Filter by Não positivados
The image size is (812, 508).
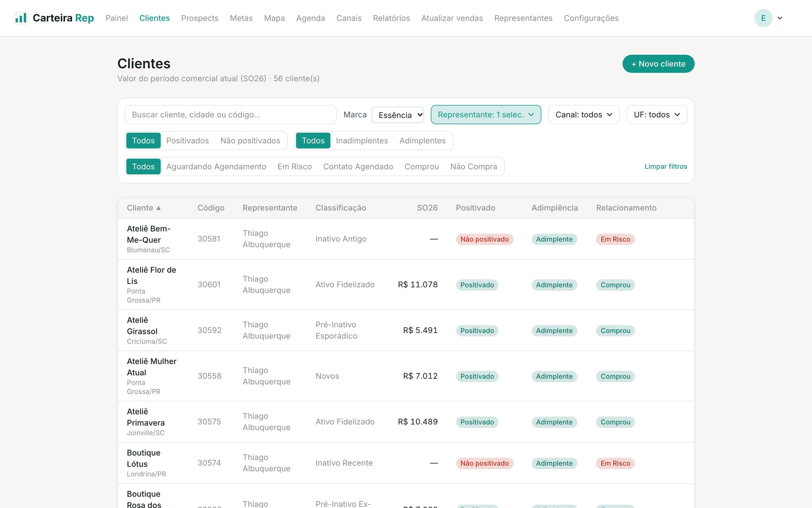pyautogui.click(x=250, y=141)
